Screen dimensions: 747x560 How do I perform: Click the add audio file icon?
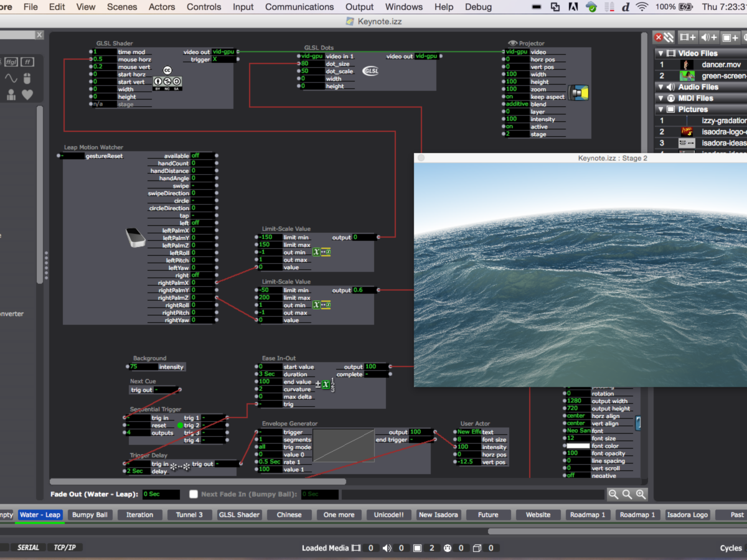pyautogui.click(x=709, y=37)
